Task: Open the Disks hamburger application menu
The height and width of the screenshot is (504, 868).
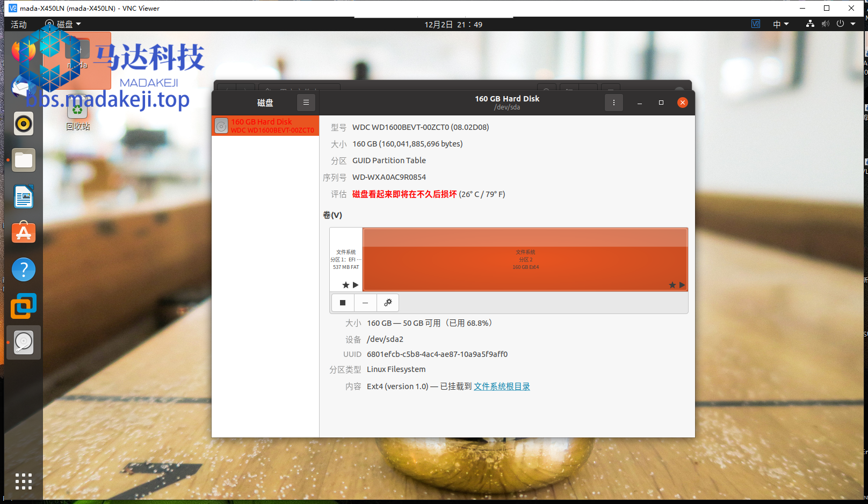Action: (306, 103)
